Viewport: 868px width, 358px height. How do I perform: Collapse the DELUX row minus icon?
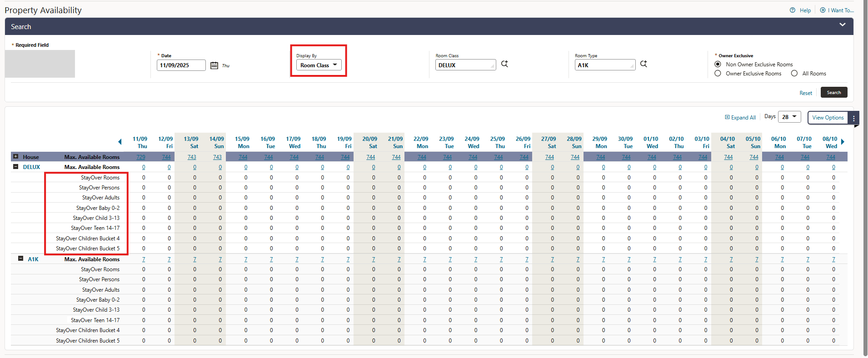click(15, 167)
